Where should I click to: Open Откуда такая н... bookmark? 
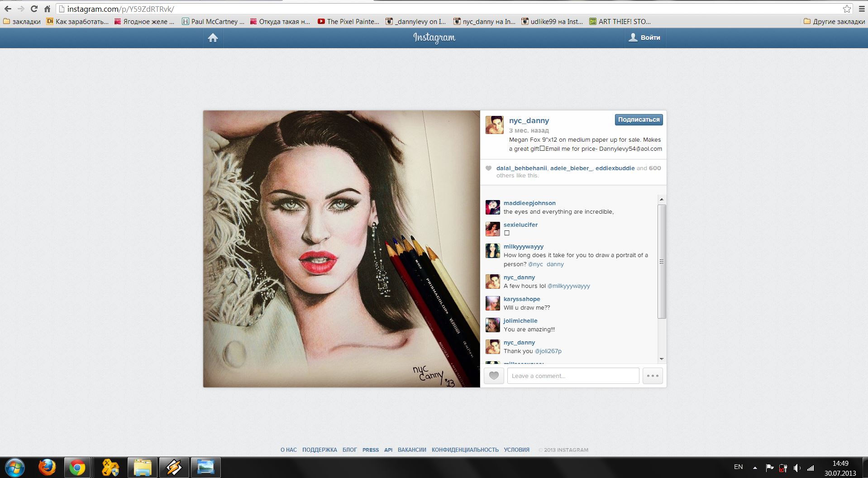[x=280, y=21]
